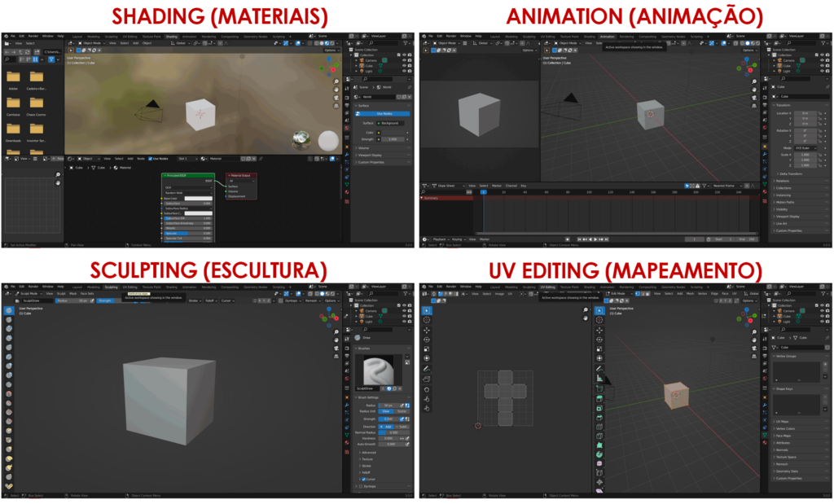Select Add direction in Sculpting brush settings
The width and height of the screenshot is (834, 504).
click(x=386, y=427)
